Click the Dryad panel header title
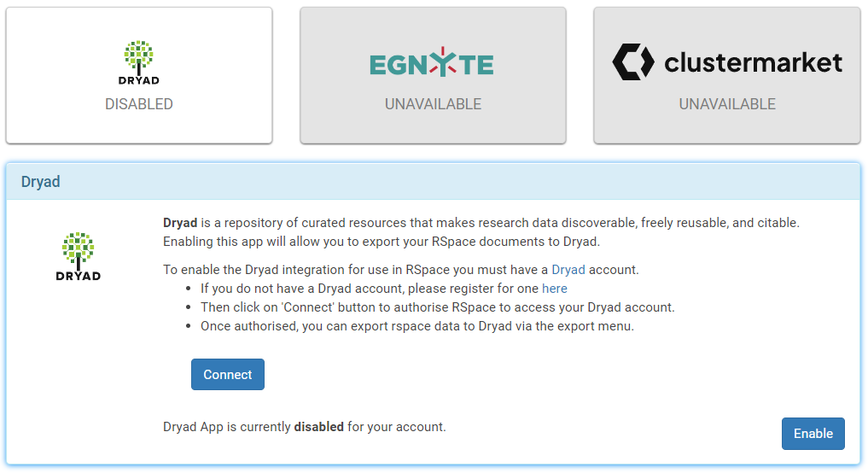Screen dimensions: 868x473 (40, 182)
